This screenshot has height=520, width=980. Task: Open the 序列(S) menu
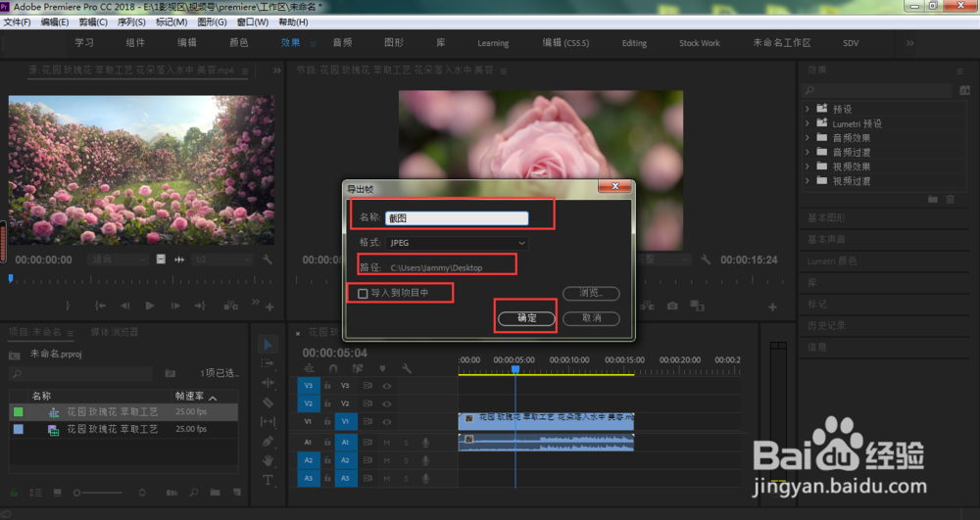pos(131,22)
